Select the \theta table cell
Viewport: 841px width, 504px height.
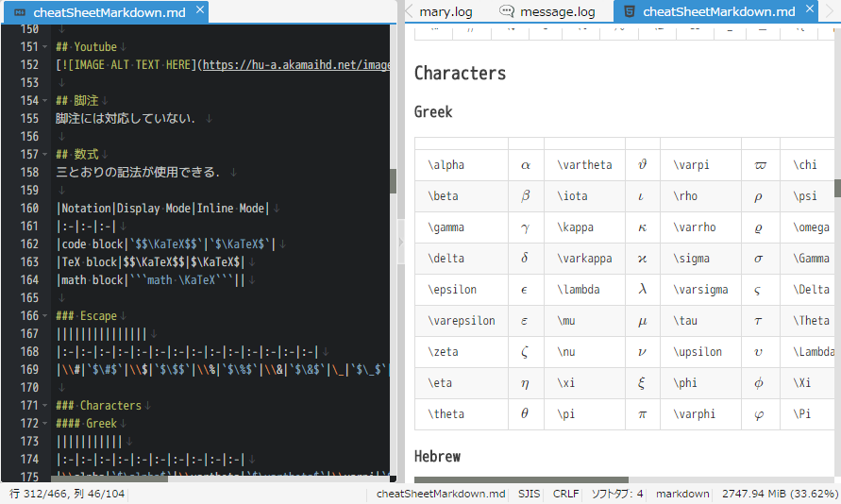[x=462, y=414]
